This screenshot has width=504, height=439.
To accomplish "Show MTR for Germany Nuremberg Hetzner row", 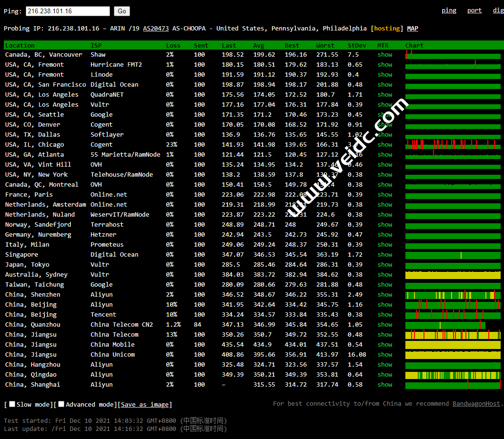I will (x=385, y=235).
